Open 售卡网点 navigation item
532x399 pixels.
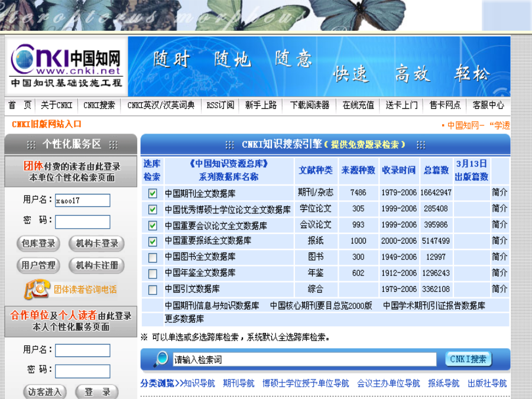pos(445,105)
